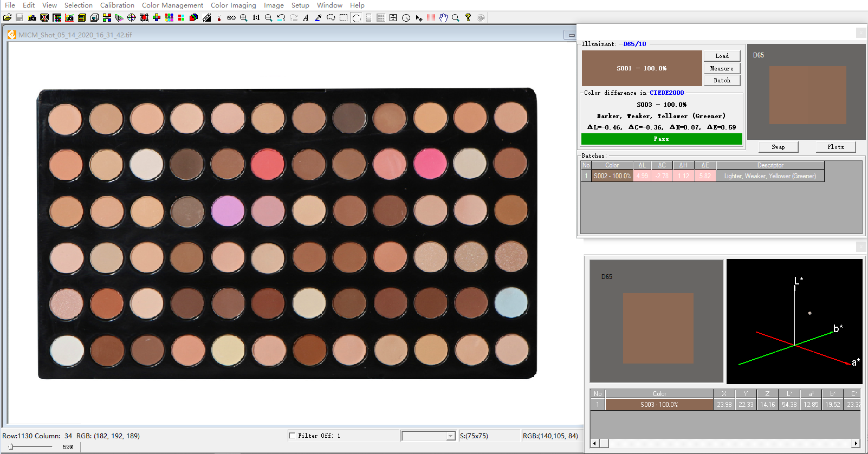The height and width of the screenshot is (454, 868).
Task: Click the zoom slider at 59%
Action: pyautogui.click(x=11, y=447)
